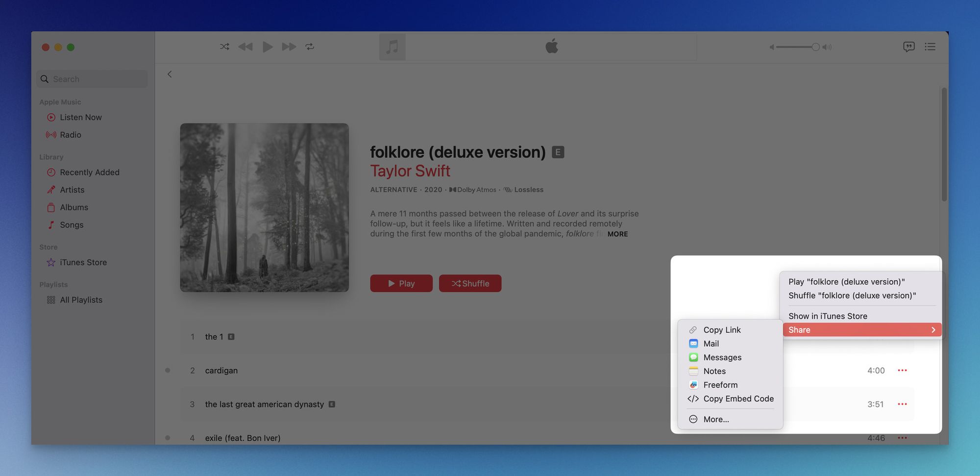980x476 pixels.
Task: Show the Up Next queue list
Action: point(930,47)
